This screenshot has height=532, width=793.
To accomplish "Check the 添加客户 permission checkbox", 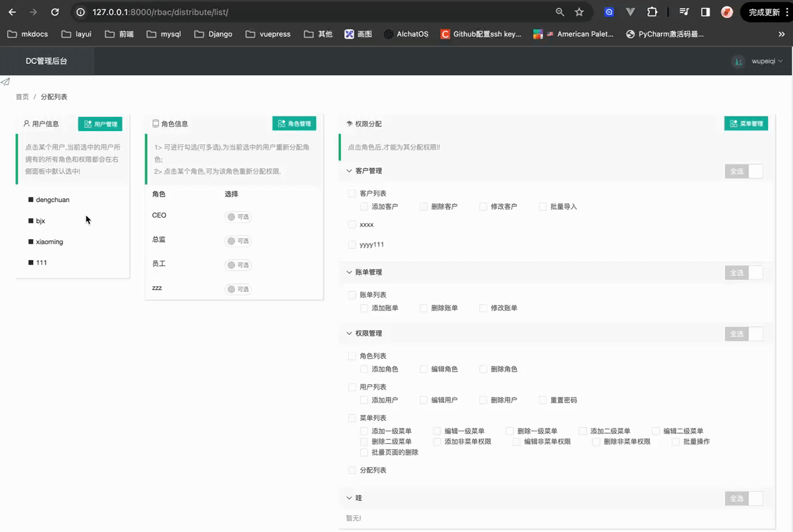I will coord(364,206).
